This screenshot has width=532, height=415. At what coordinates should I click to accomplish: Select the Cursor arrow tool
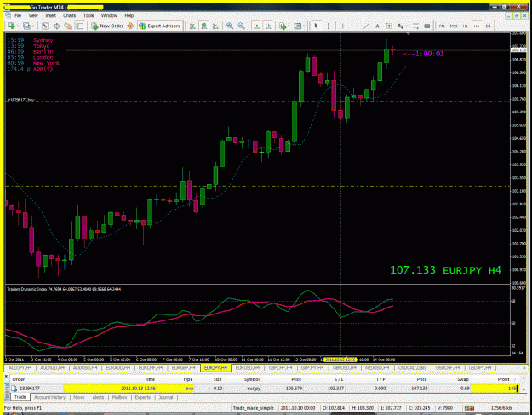coord(316,26)
